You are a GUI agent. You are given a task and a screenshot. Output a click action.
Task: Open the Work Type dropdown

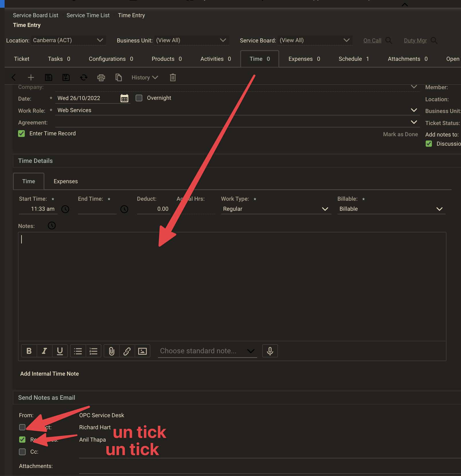(276, 209)
